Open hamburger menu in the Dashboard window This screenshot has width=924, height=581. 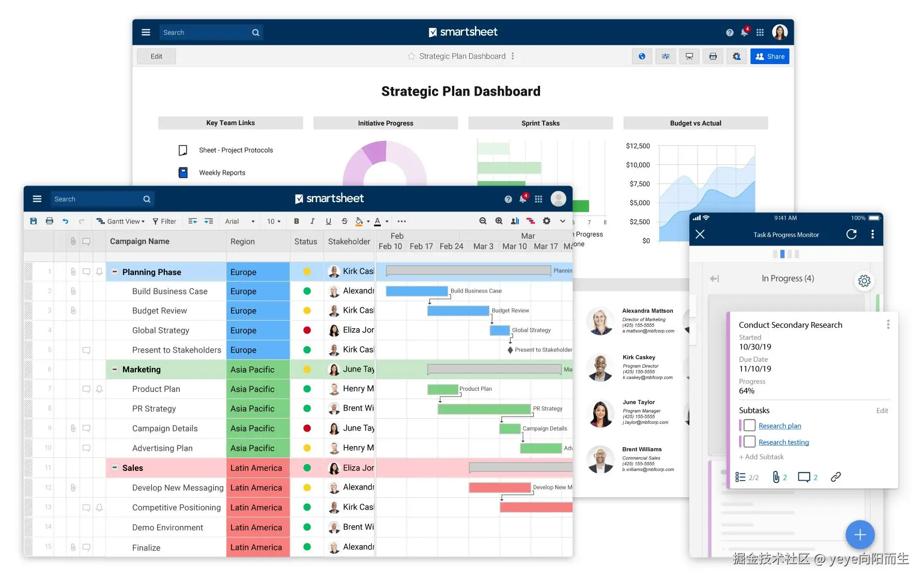tap(146, 32)
